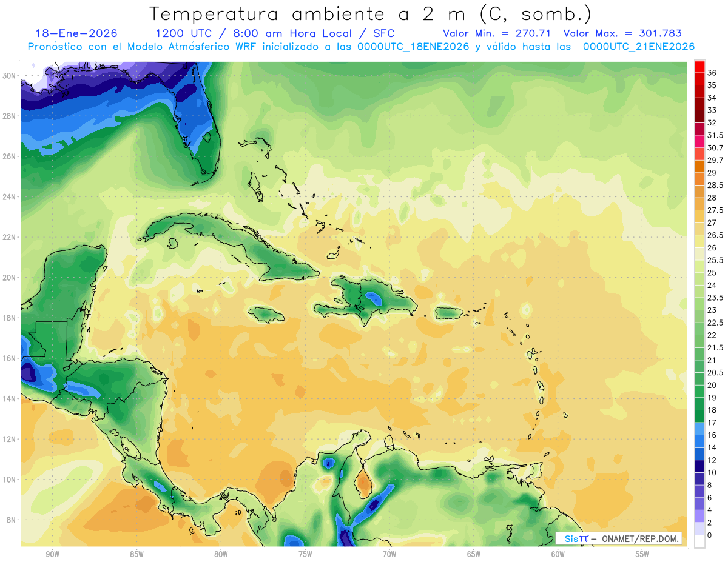This screenshot has height=562, width=728.
Task: Click the longitude label '75W'
Action: pyautogui.click(x=305, y=554)
